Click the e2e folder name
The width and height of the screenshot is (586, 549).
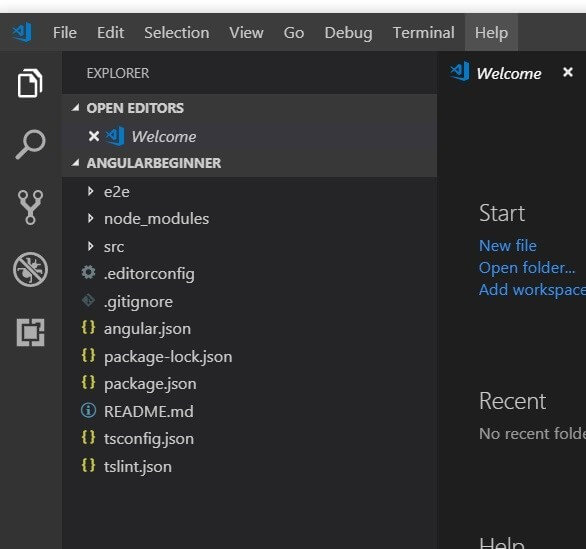(117, 192)
